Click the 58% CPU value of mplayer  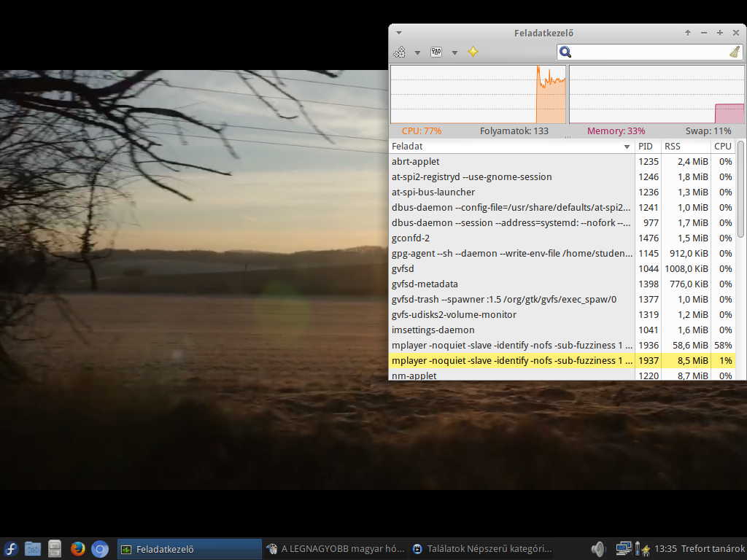tap(723, 345)
